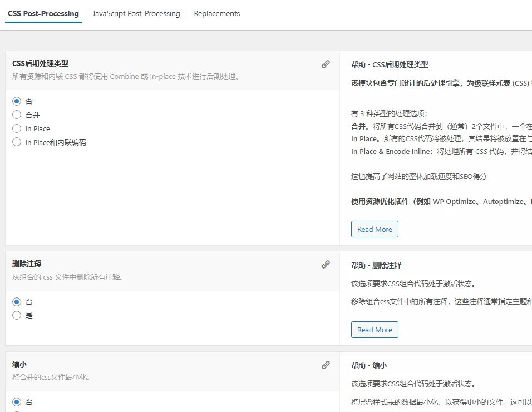Choose the In Place option

(17, 128)
